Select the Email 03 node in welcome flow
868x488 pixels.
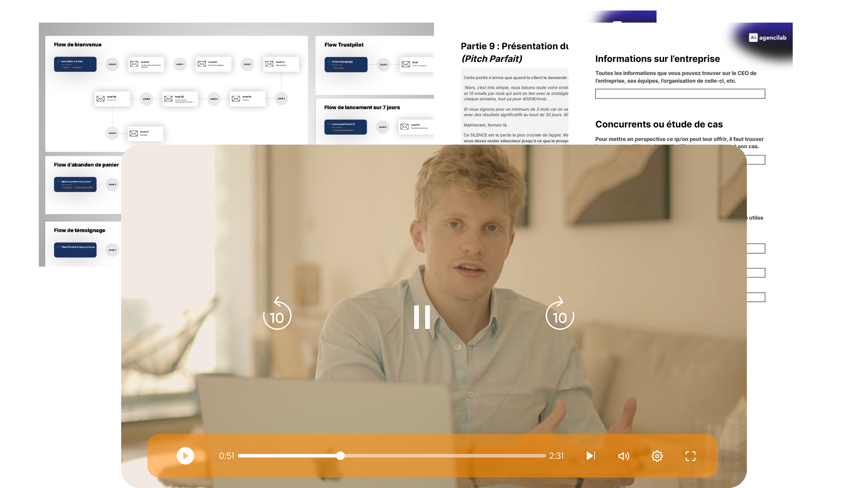[x=281, y=64]
